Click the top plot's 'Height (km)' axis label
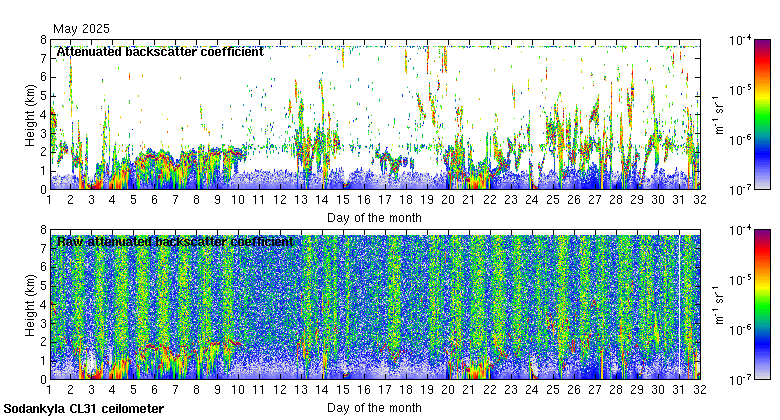The image size is (780, 420). click(x=30, y=115)
